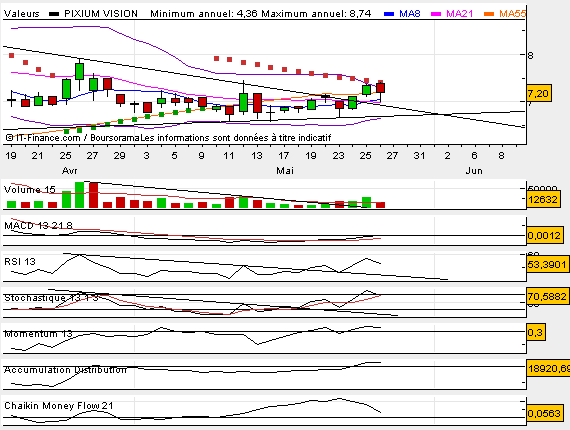Click the Momentum 13 panel label

38,333
